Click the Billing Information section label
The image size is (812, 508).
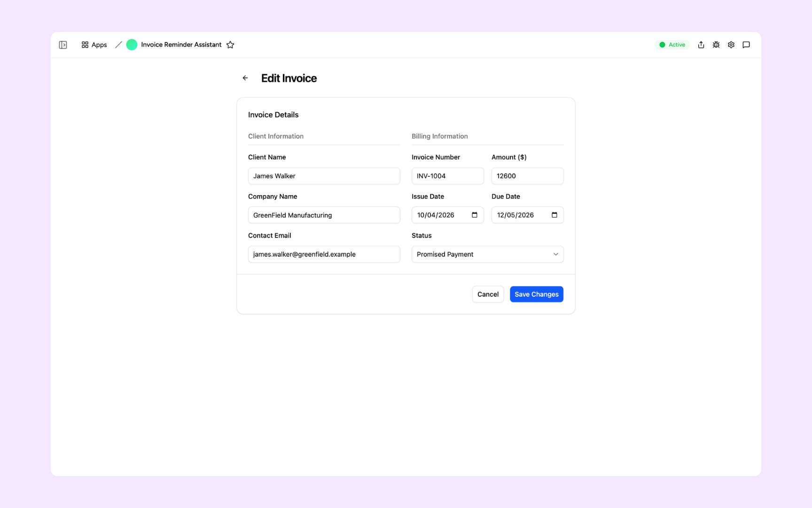440,136
